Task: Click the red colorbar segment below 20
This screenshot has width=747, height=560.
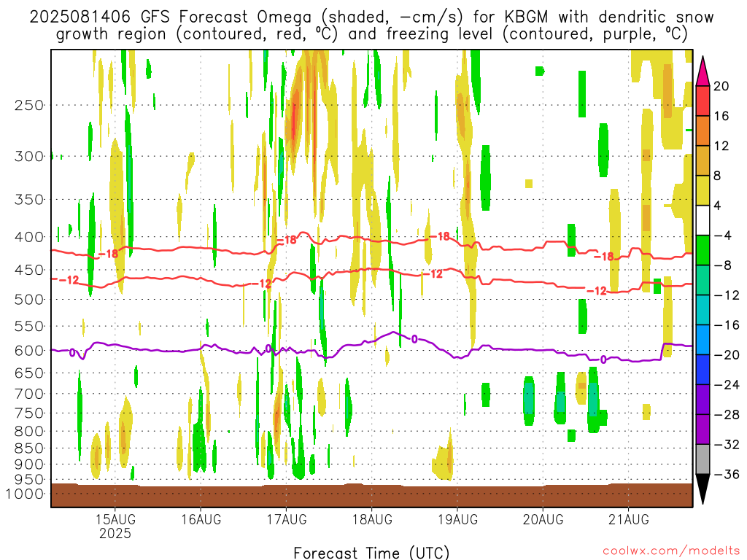Action: (703, 101)
